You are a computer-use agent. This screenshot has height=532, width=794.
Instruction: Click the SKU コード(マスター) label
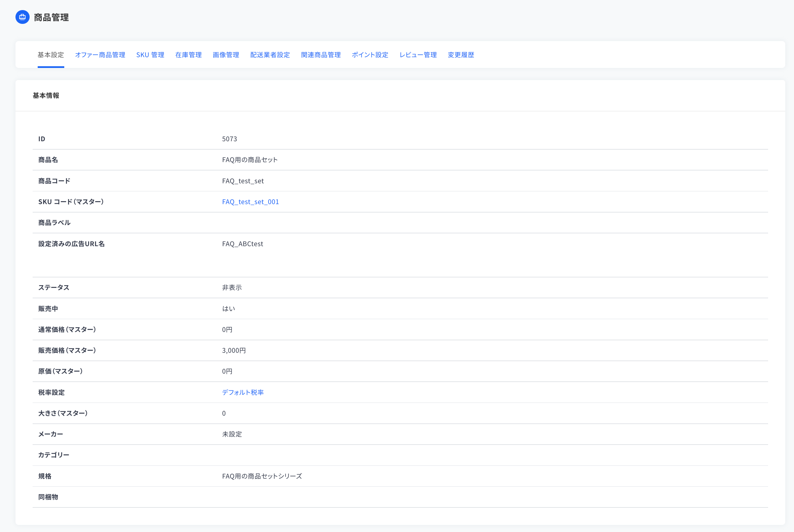[71, 202]
